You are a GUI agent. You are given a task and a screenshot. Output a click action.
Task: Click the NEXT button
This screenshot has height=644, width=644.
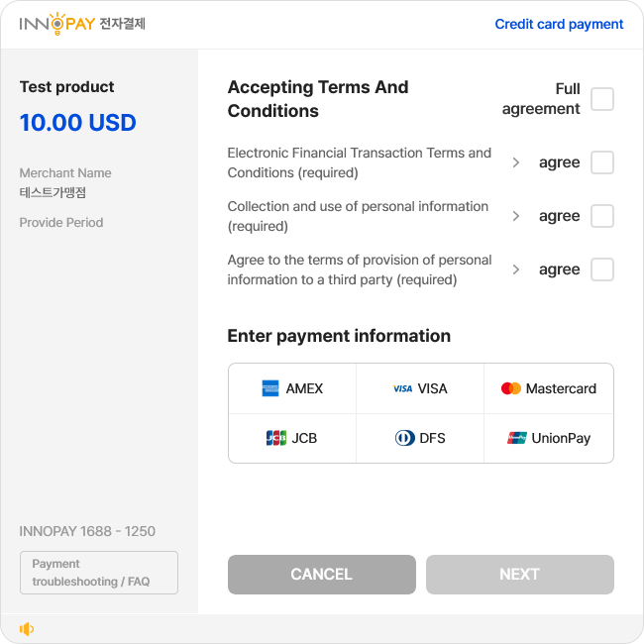click(520, 575)
